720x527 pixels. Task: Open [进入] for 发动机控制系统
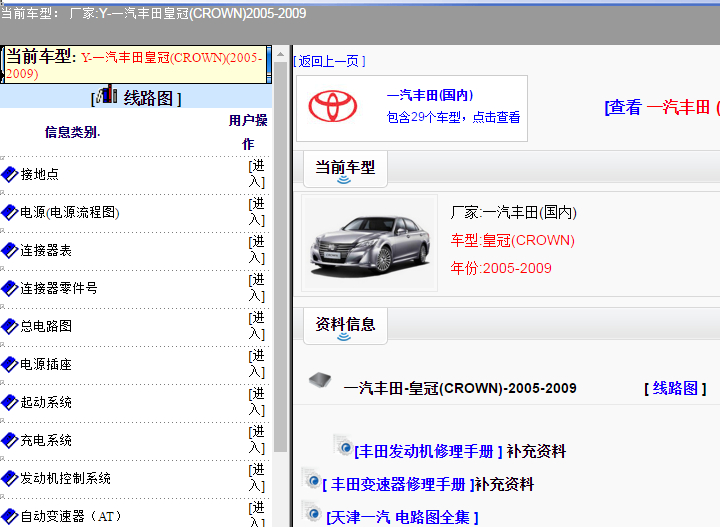pyautogui.click(x=257, y=478)
